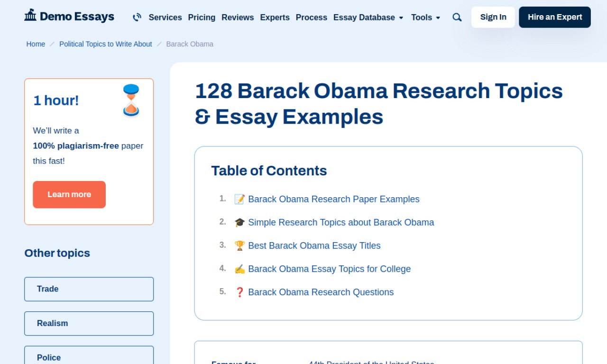The image size is (607, 364).
Task: Click the Other topics heading
Action: 57,253
